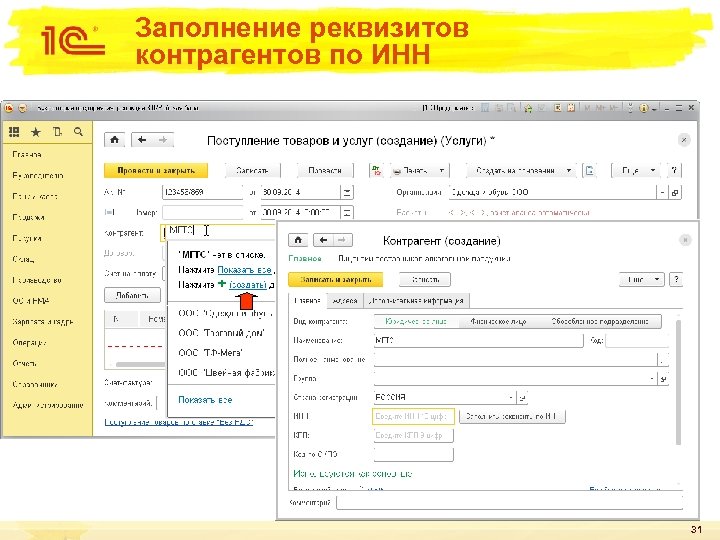Open Покупки section in sidebar
Image resolution: width=720 pixels, height=540 pixels.
[x=27, y=238]
